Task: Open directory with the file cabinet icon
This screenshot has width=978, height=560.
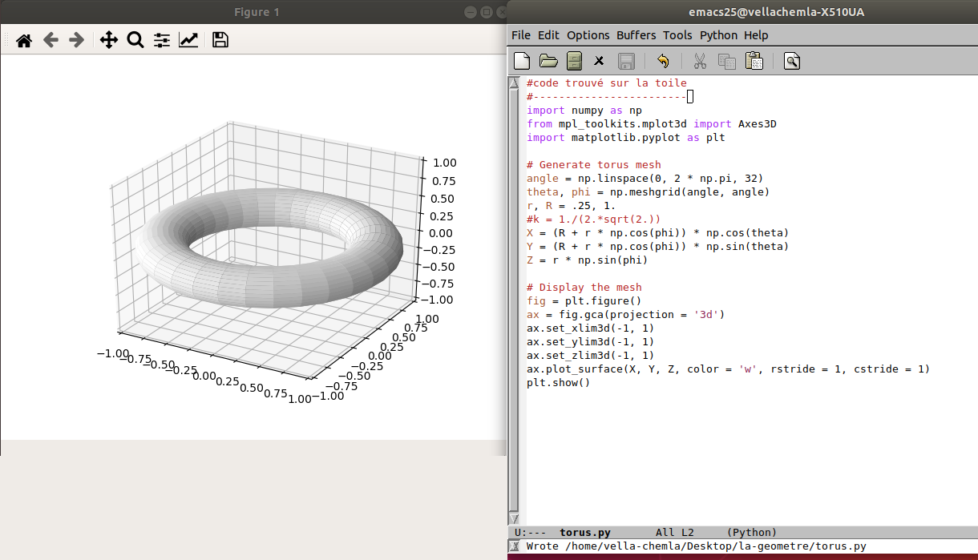Action: pos(574,61)
